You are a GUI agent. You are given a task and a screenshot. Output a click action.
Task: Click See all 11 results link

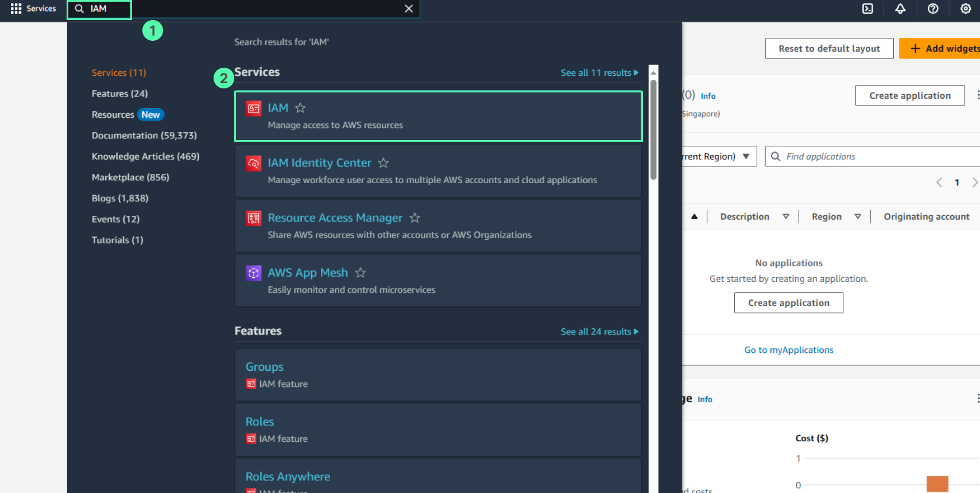coord(599,73)
